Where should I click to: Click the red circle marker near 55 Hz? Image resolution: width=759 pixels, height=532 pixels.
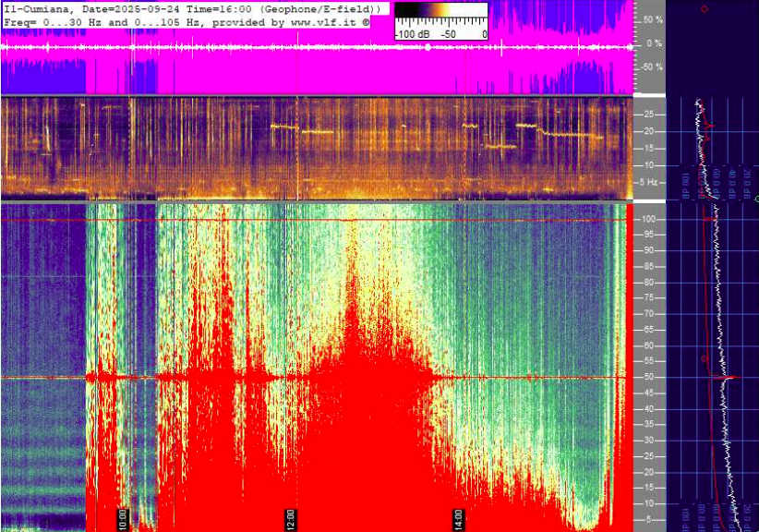[x=705, y=358]
